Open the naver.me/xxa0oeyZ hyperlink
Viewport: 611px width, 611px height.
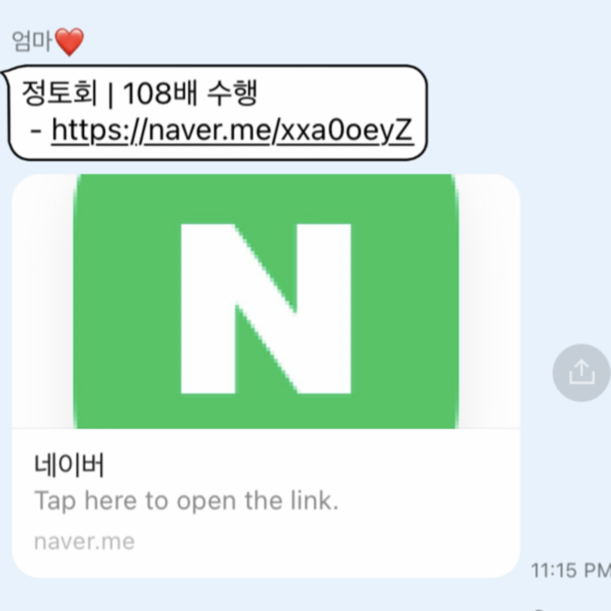232,130
